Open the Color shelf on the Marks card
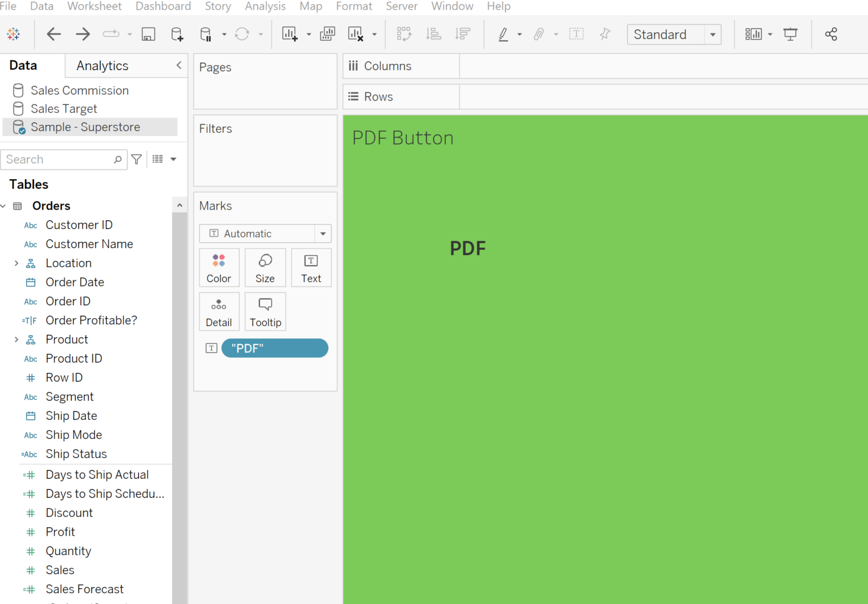 point(219,267)
